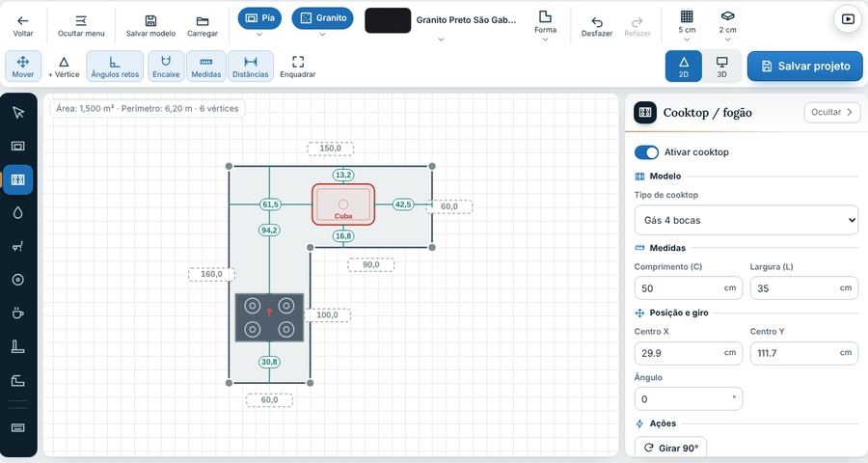Expand the chevron under Pia
Viewport: 868px width, 463px height.
(x=259, y=35)
